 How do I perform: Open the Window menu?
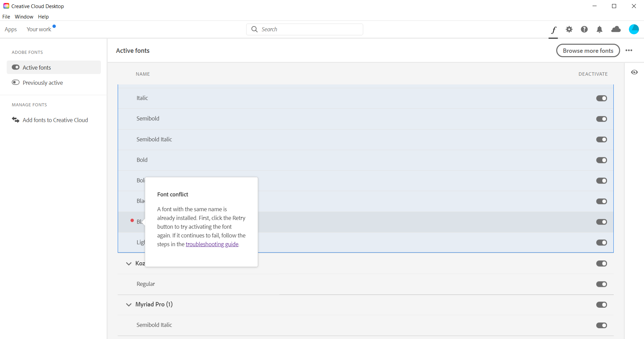24,16
